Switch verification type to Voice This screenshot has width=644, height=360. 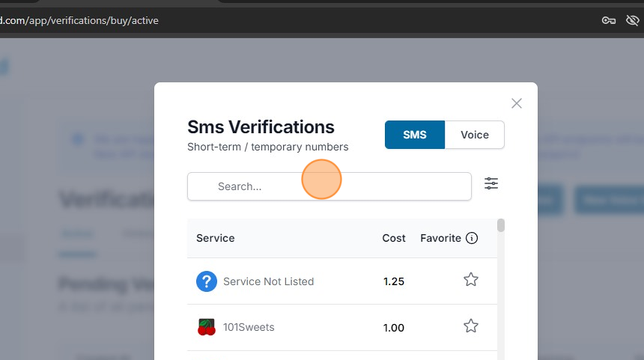coord(474,135)
